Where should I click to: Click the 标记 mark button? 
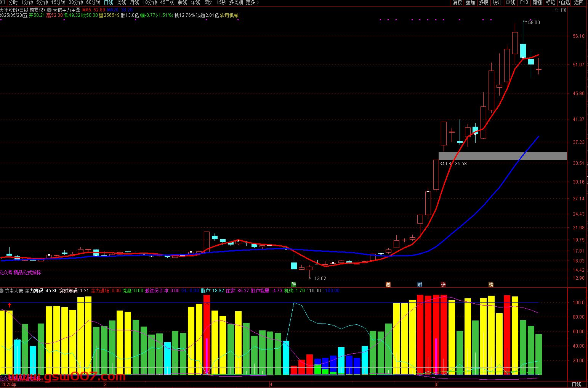tap(551, 2)
